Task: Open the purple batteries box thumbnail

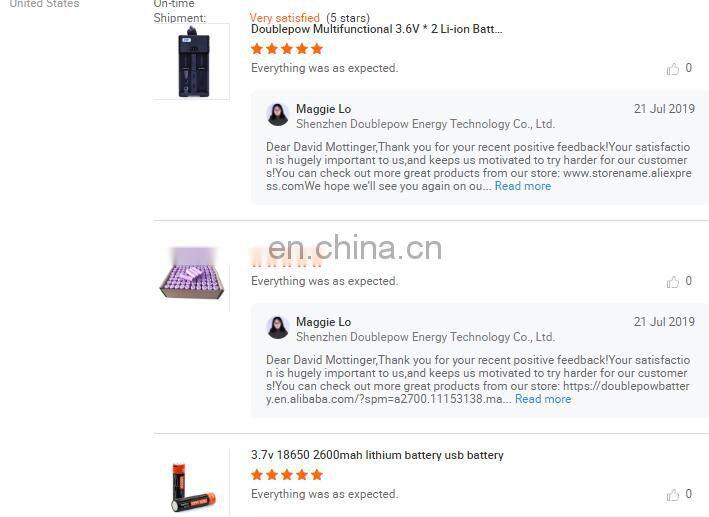Action: (192, 274)
